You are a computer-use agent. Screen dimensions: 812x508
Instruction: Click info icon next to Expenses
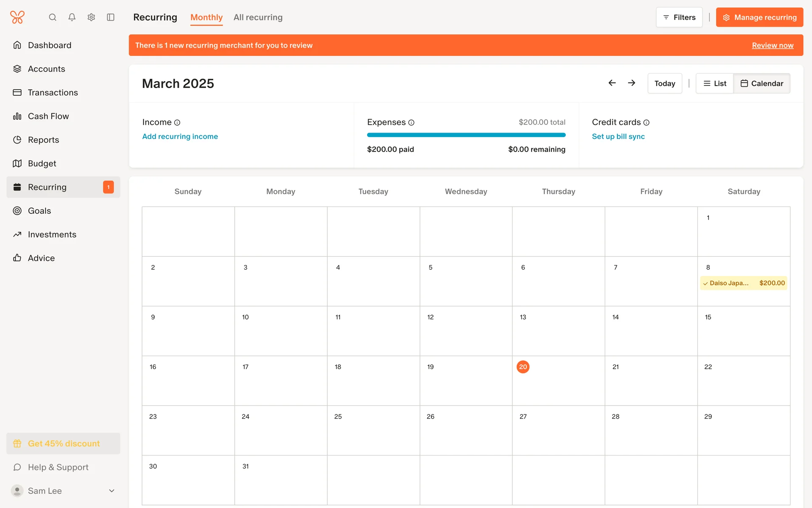(411, 123)
